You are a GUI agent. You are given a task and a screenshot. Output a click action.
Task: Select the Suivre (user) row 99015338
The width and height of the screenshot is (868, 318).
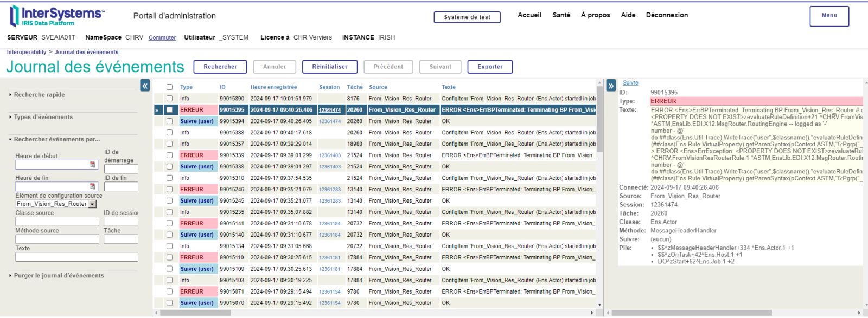(375, 167)
